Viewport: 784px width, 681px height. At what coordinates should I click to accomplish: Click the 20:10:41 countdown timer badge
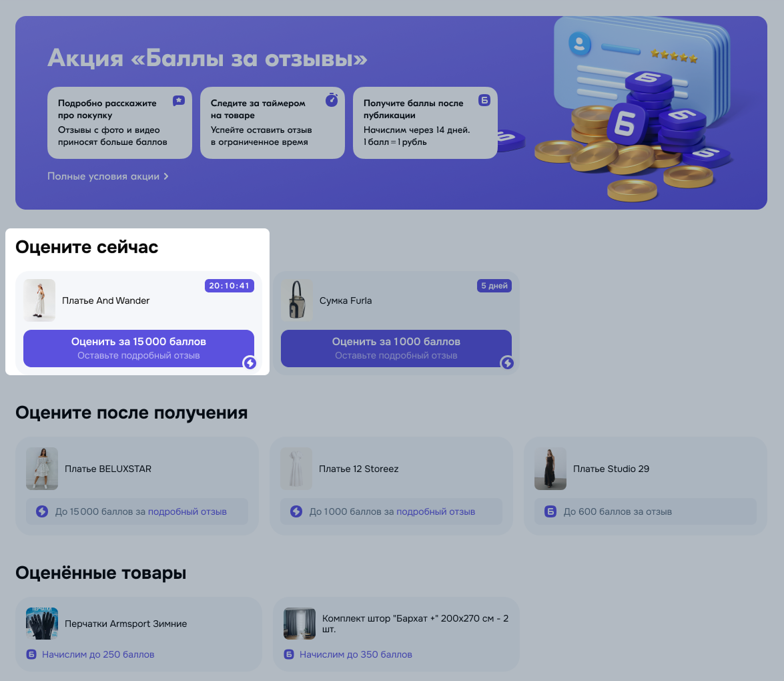pyautogui.click(x=229, y=286)
